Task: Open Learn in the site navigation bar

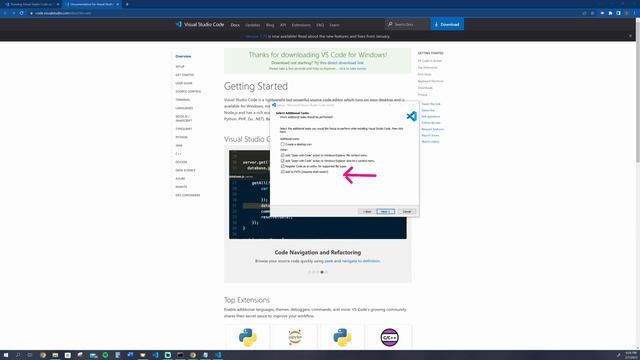Action: click(334, 25)
